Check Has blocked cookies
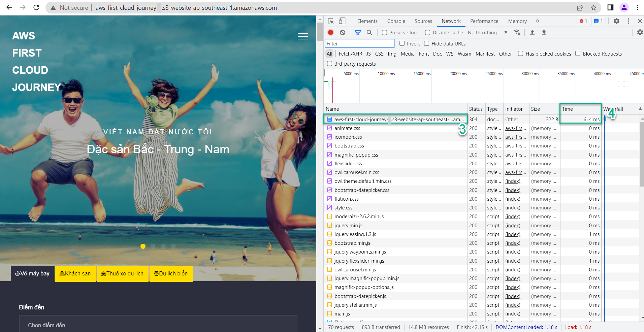Screen dimensions: 644x332 coord(520,54)
